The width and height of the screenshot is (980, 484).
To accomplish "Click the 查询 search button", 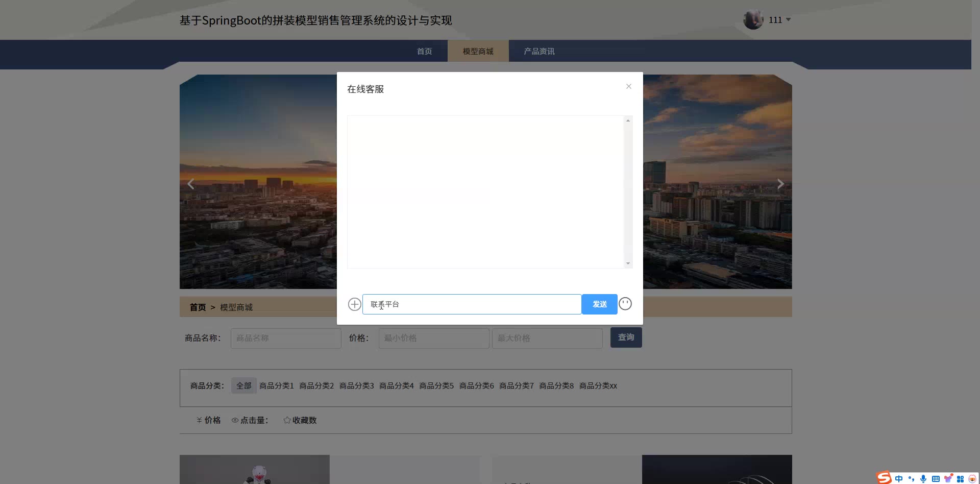I will [626, 337].
